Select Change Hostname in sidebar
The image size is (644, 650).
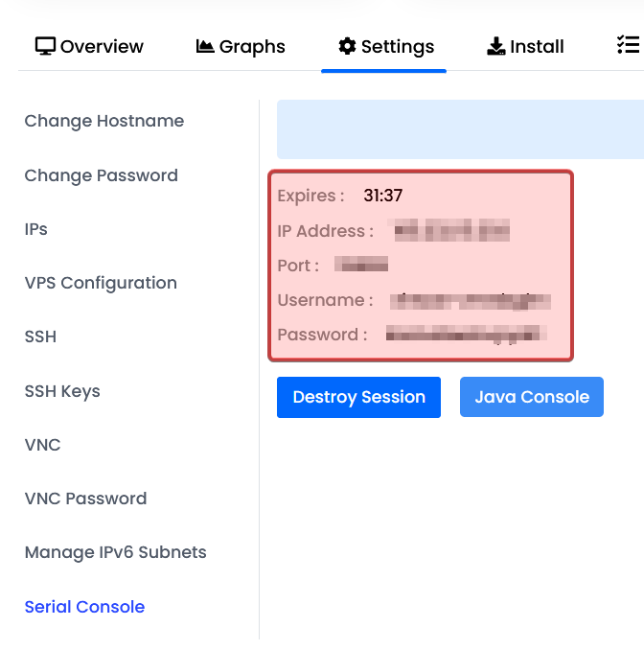click(103, 121)
